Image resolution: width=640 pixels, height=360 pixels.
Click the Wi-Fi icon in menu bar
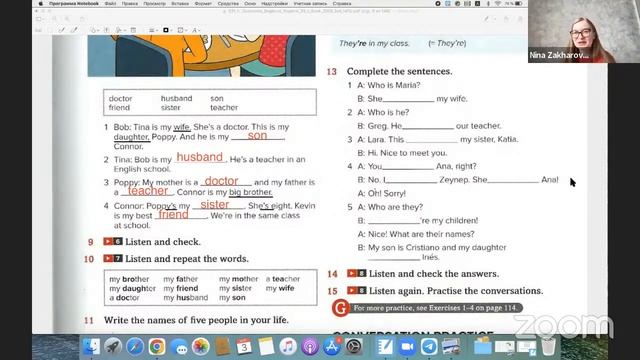498,4
